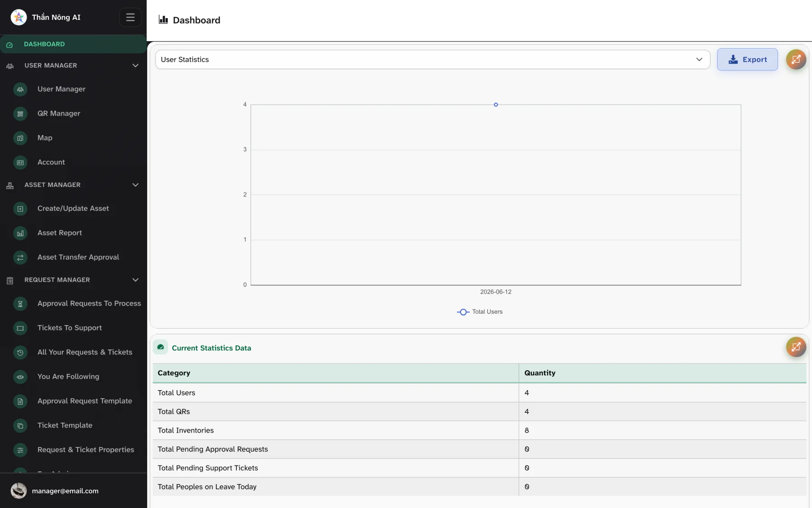
Task: Click the Export button
Action: pos(747,60)
